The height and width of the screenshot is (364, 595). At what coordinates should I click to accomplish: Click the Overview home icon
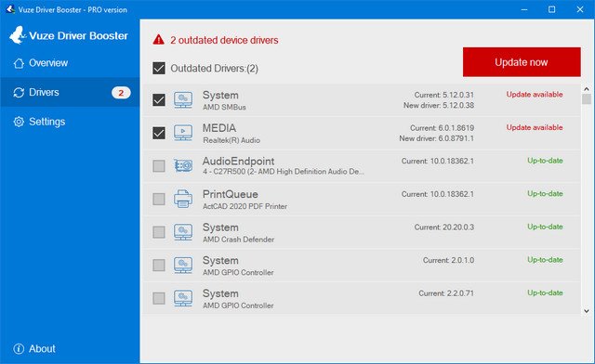pos(19,63)
